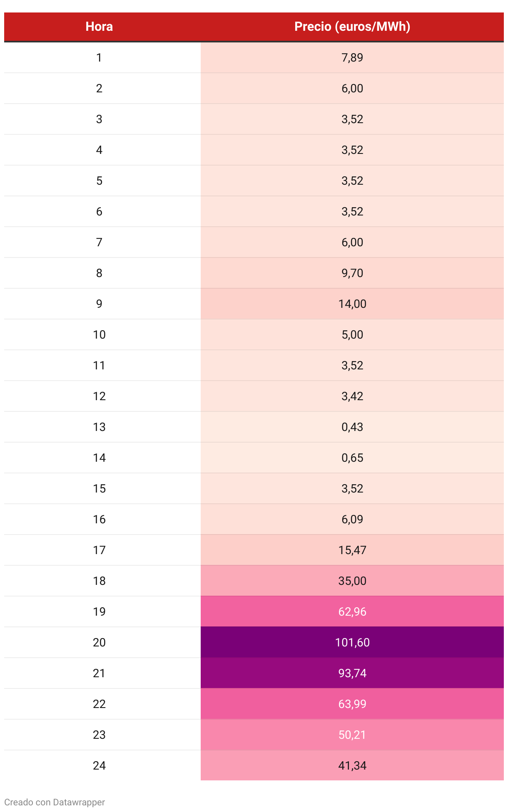Select the 7,89 price value
The image size is (508, 812).
(x=352, y=57)
